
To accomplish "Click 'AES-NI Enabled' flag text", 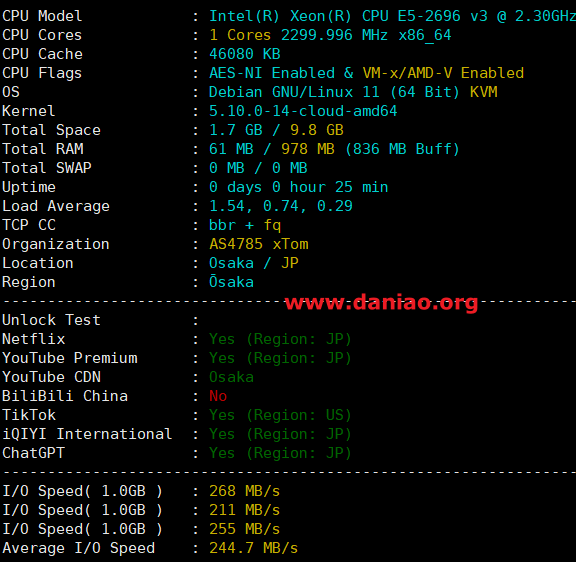I will (x=272, y=73).
